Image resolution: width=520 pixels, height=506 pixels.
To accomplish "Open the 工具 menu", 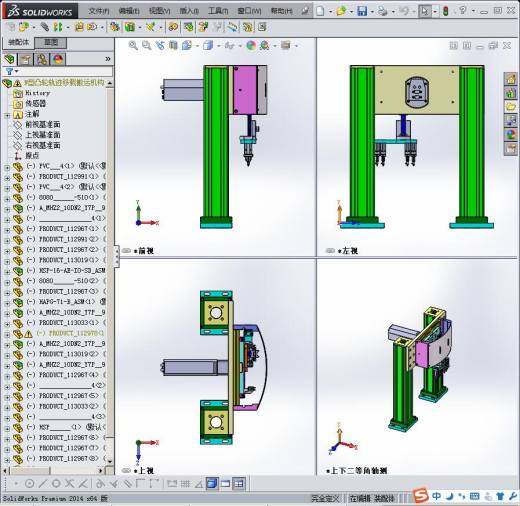I will point(218,11).
